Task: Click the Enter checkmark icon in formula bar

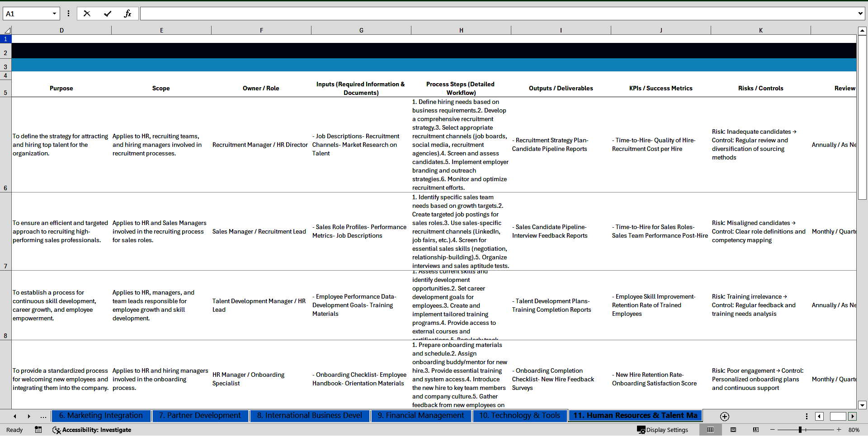Action: click(x=108, y=14)
